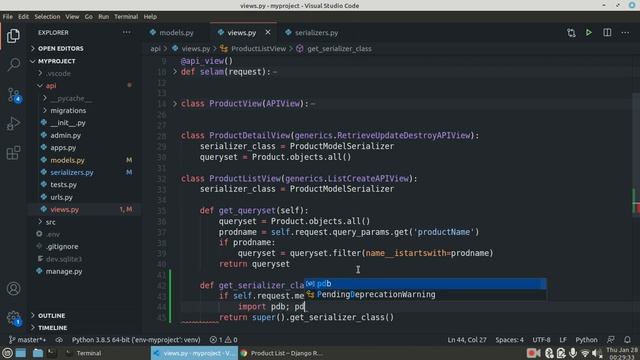Open the Manage gear icon
The width and height of the screenshot is (640, 360).
pyautogui.click(x=13, y=318)
